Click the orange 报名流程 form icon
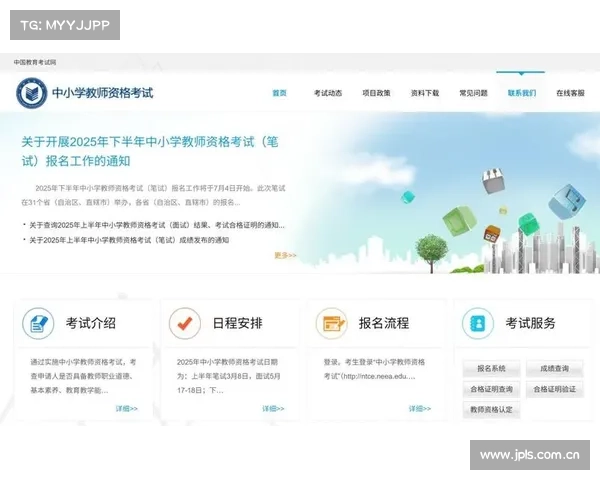The height and width of the screenshot is (480, 600). pos(332,323)
